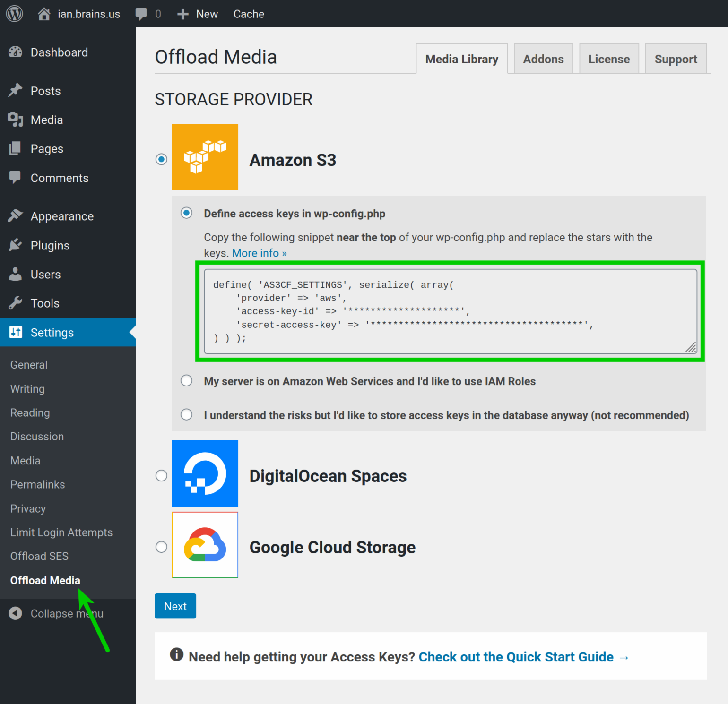Open the Support tab
Viewport: 728px width, 704px height.
(676, 59)
